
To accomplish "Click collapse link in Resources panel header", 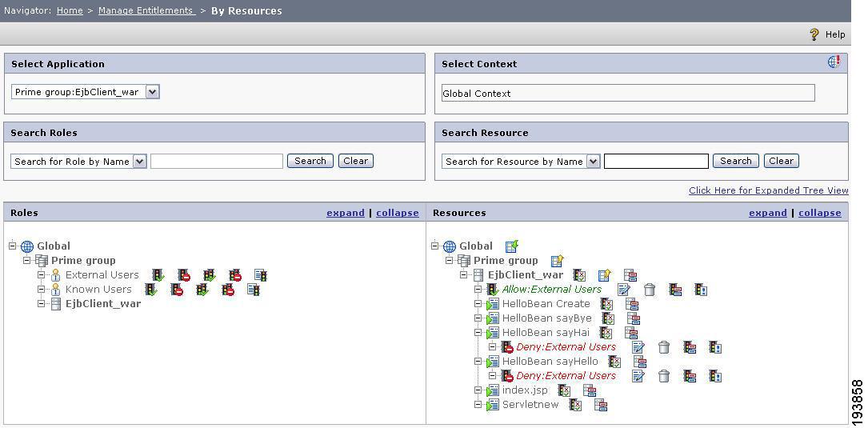I will [x=820, y=213].
